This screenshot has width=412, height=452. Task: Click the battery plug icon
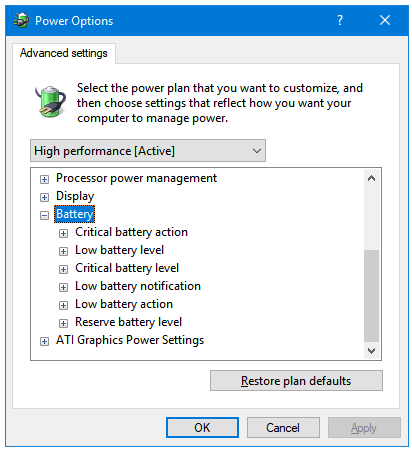[x=50, y=101]
